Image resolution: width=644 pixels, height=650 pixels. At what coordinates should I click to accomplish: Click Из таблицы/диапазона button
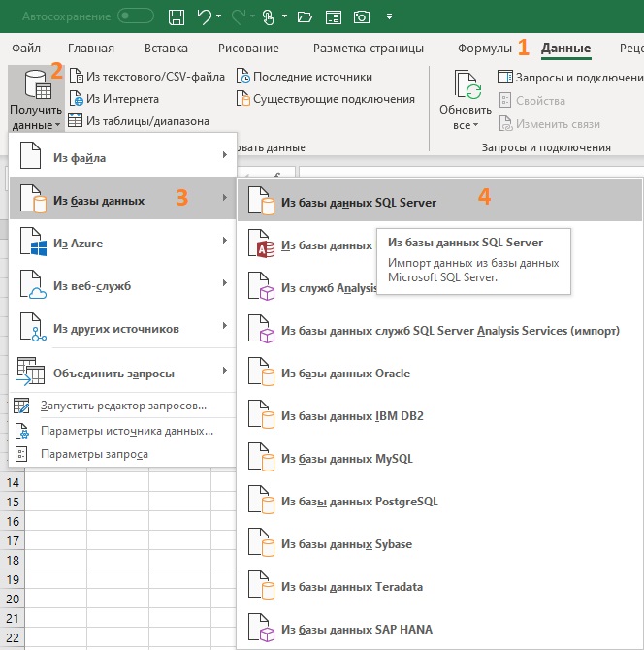point(139,121)
